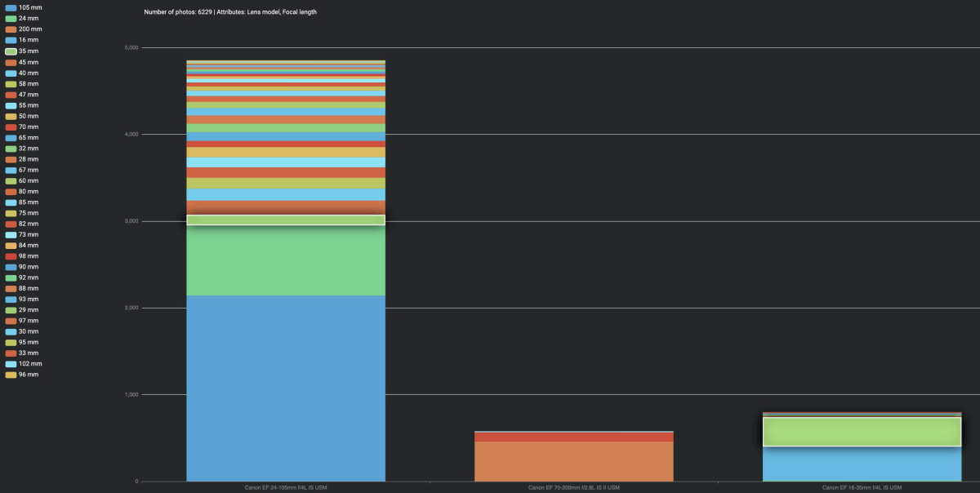Click the 70 mm red color swatch
This screenshot has height=493, width=980.
9,127
